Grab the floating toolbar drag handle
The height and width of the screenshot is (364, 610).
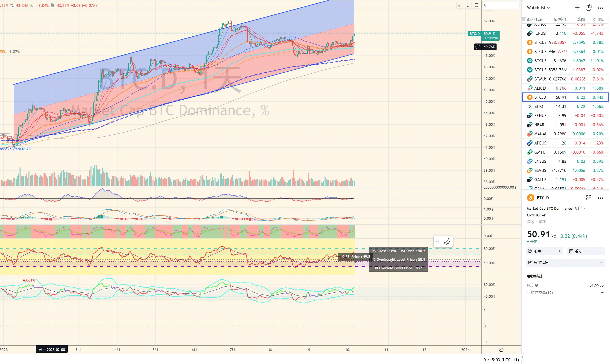point(437,242)
